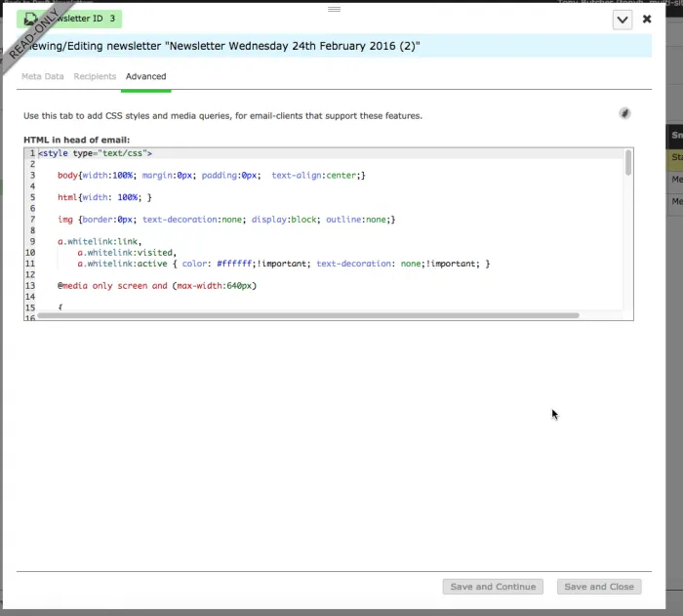Screen dimensions: 683x616
Task: Click the Save and Continue button
Action: coord(493,587)
